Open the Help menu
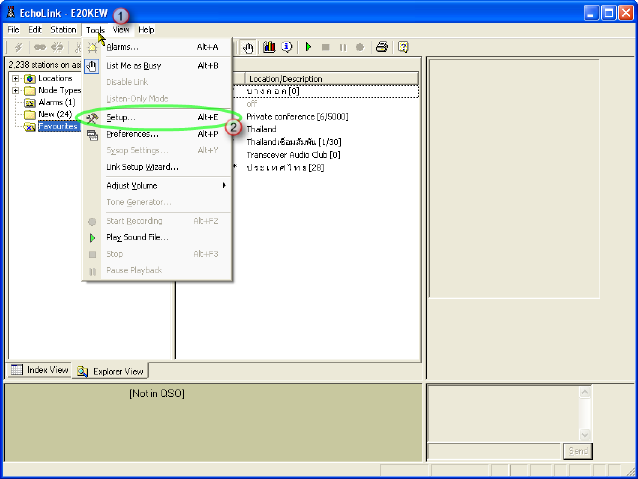 [146, 30]
